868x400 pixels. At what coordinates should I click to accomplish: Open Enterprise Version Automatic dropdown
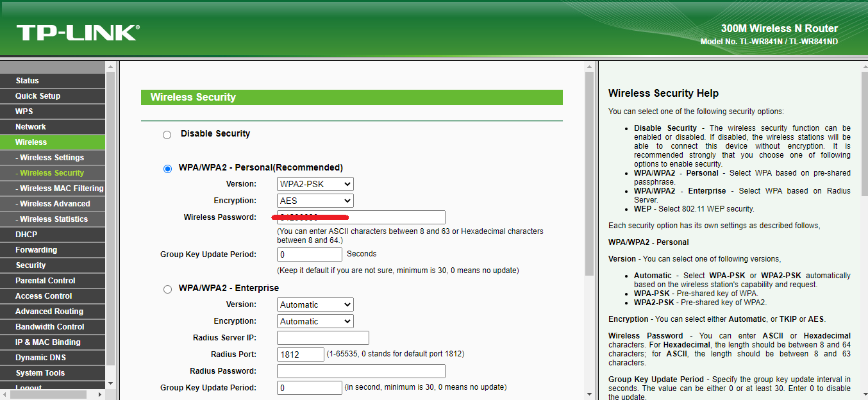click(315, 304)
